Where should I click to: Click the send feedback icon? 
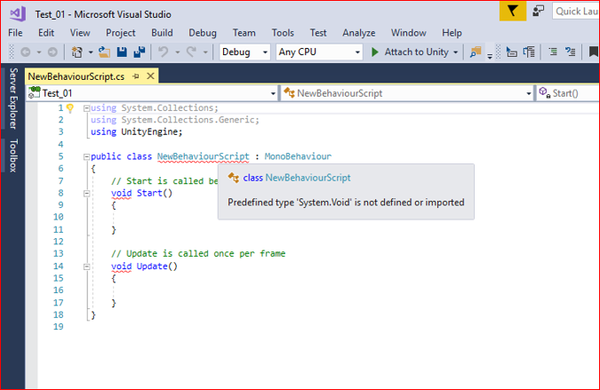click(x=538, y=11)
